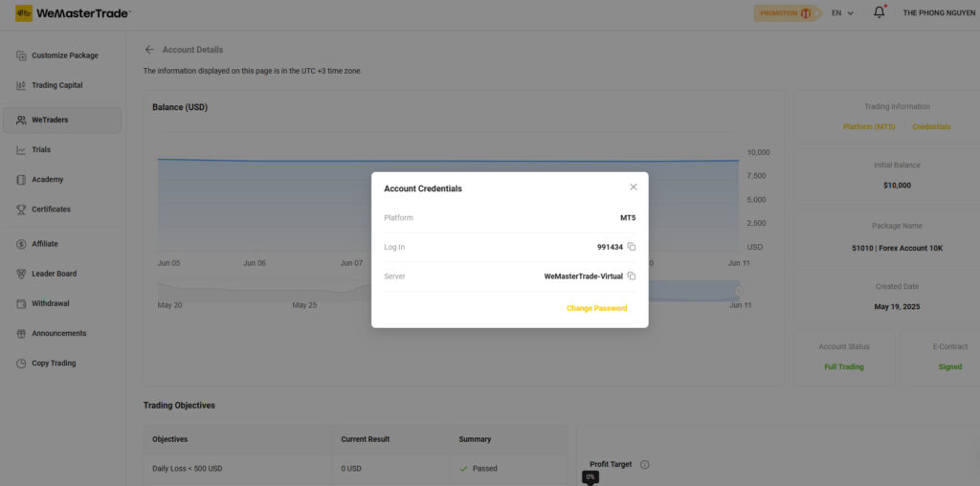Screen dimensions: 980x486
Task: Click Change Password link
Action: pyautogui.click(x=596, y=308)
